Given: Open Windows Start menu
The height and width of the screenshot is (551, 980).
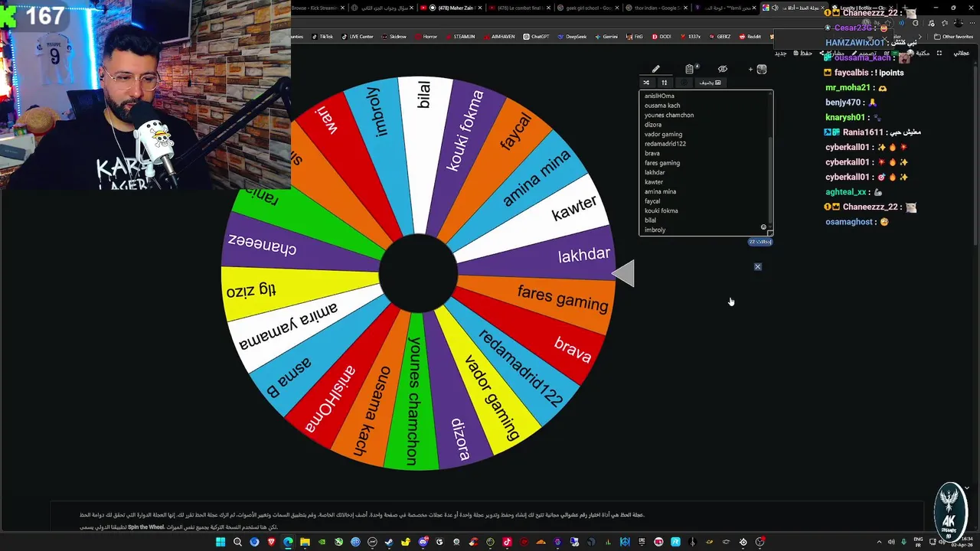Looking at the screenshot, I should pos(220,542).
